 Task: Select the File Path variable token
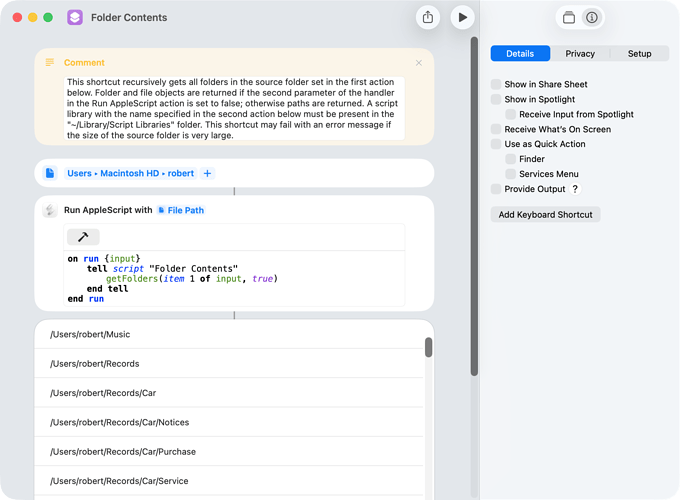coord(181,210)
